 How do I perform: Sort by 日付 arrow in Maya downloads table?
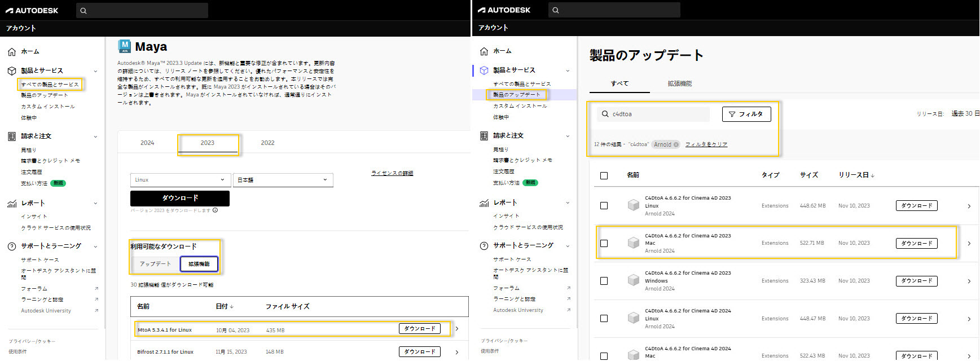231,307
